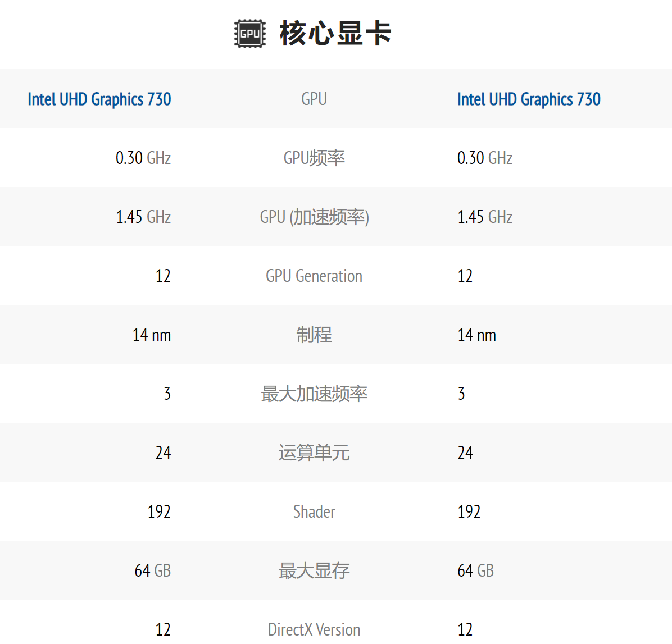Select the 制程 row label

(314, 335)
